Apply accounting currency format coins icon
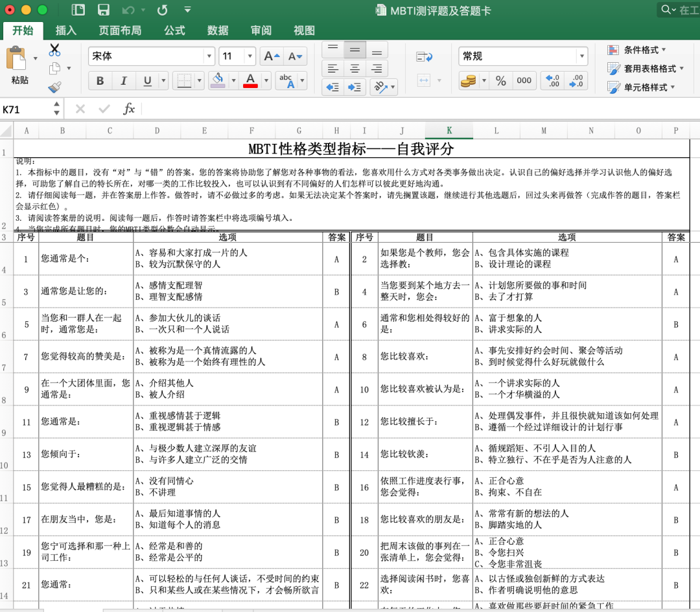The height and width of the screenshot is (612, 700). point(469,81)
